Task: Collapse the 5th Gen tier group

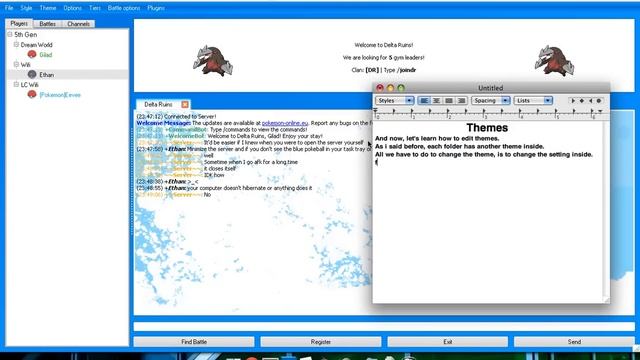Action: [10, 35]
